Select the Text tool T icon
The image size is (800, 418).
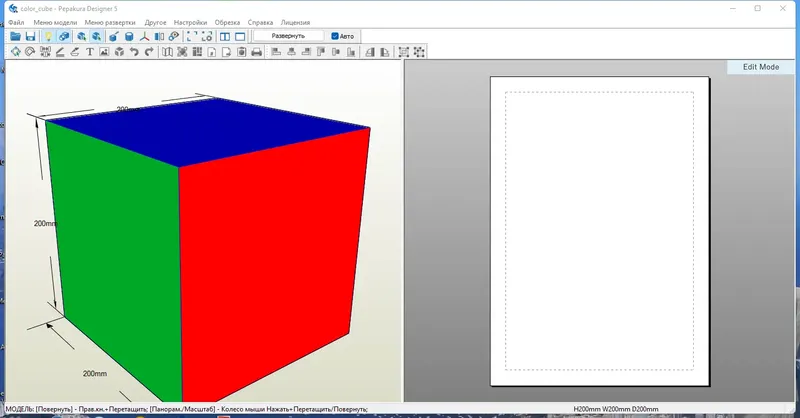pyautogui.click(x=89, y=52)
